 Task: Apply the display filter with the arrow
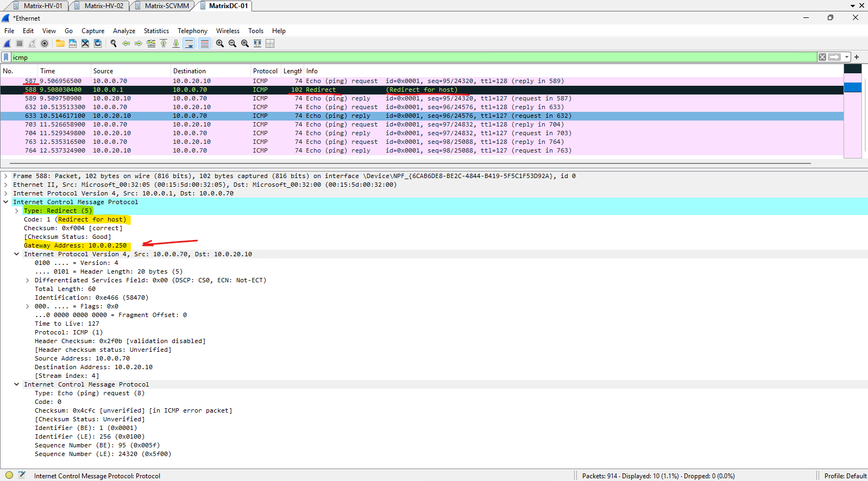[834, 57]
